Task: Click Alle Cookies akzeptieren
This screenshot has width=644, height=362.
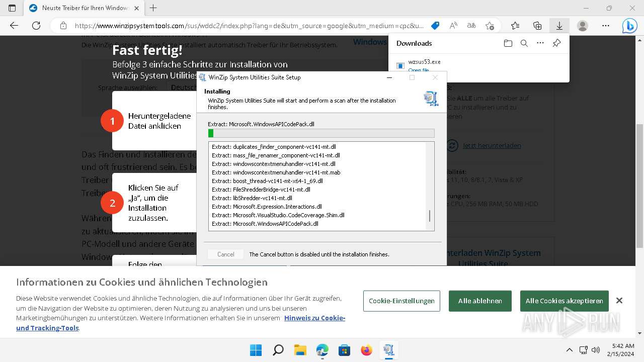Action: [565, 301]
